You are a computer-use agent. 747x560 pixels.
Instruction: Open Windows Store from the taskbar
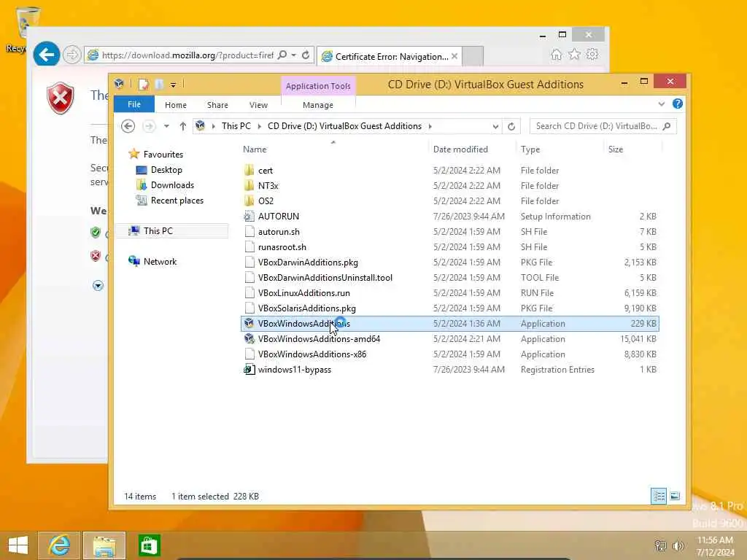[x=149, y=545]
